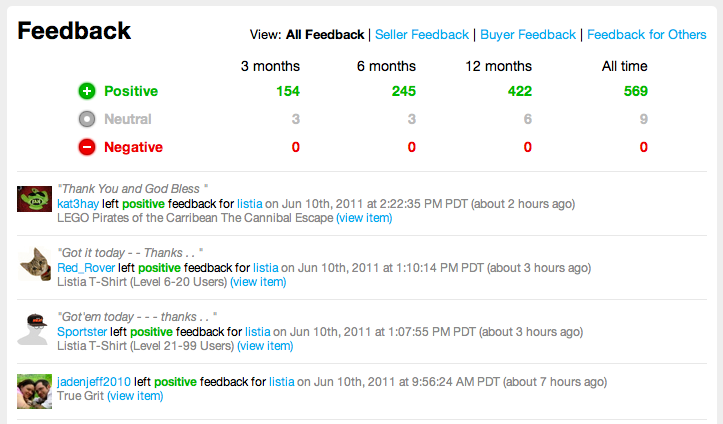
Task: Switch view to Seller Feedback
Action: click(422, 35)
